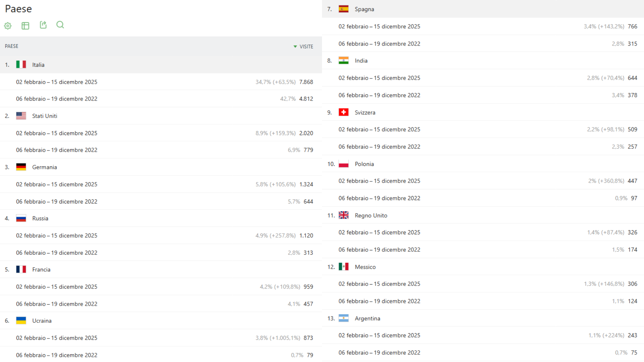Click the Ucraina flag icon
Image resolution: width=644 pixels, height=362 pixels.
point(21,320)
